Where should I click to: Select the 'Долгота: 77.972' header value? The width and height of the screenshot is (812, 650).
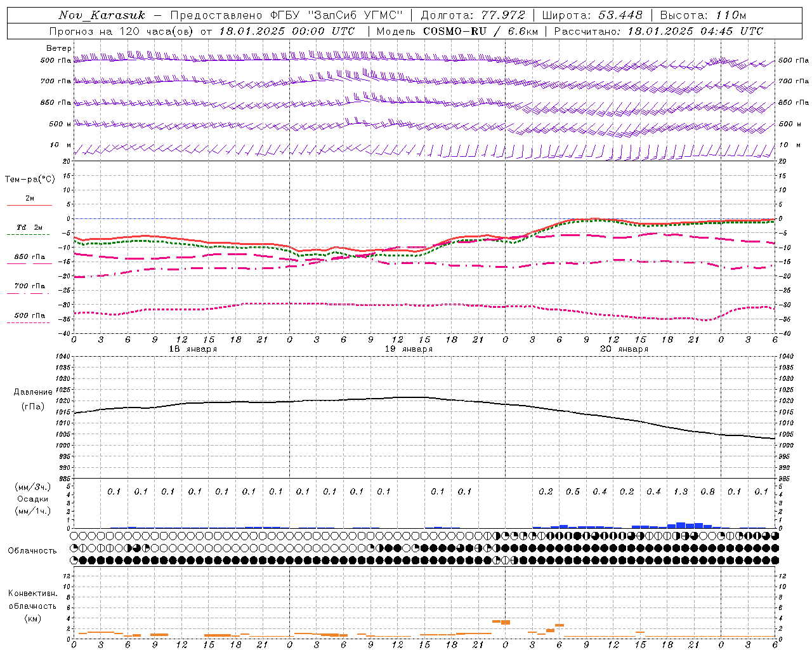click(x=473, y=15)
